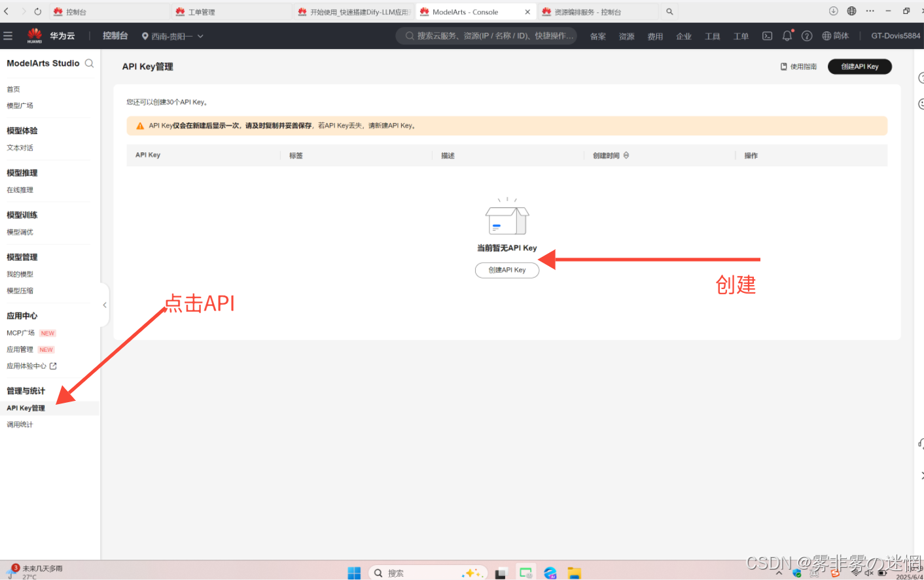Click the outlined 创建API Key button

coord(507,270)
